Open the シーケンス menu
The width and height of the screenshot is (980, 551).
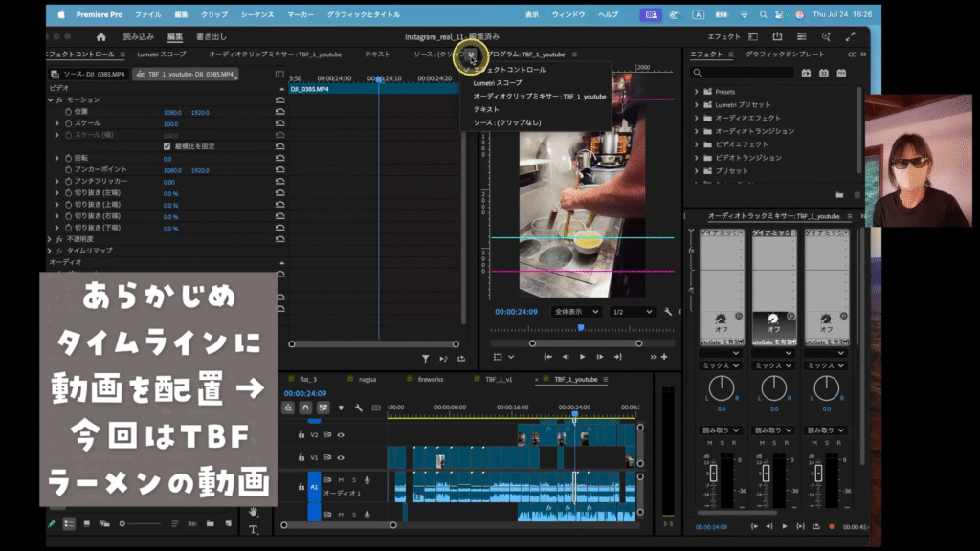(257, 14)
